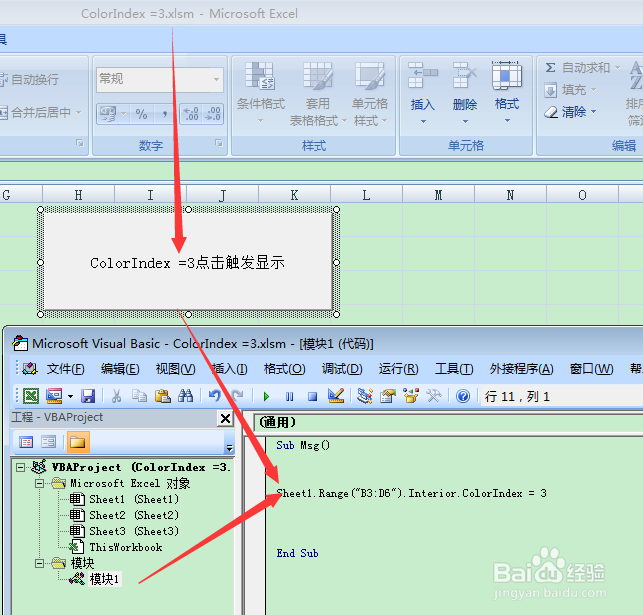
Task: Open the (通用) object dropdown
Action: click(x=449, y=422)
